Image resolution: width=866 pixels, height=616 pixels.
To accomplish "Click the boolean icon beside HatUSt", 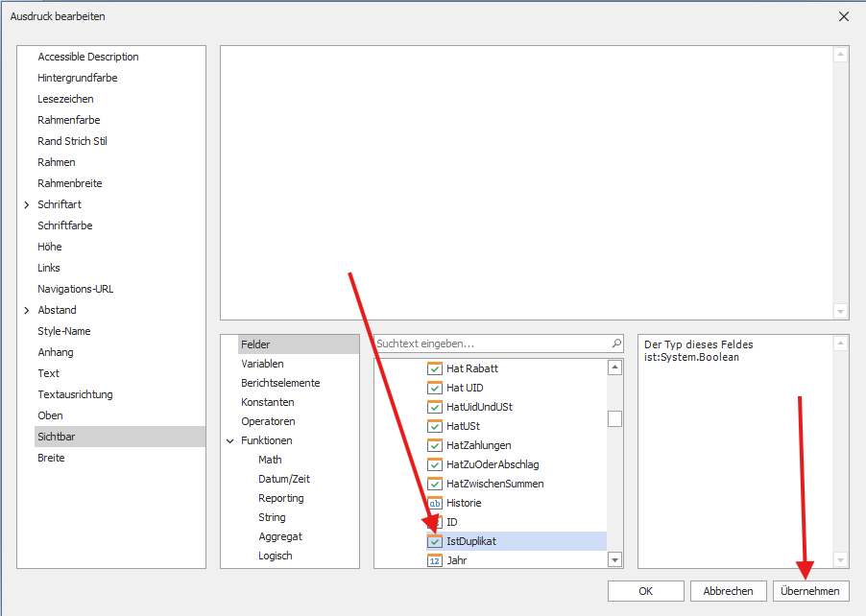I will [435, 426].
